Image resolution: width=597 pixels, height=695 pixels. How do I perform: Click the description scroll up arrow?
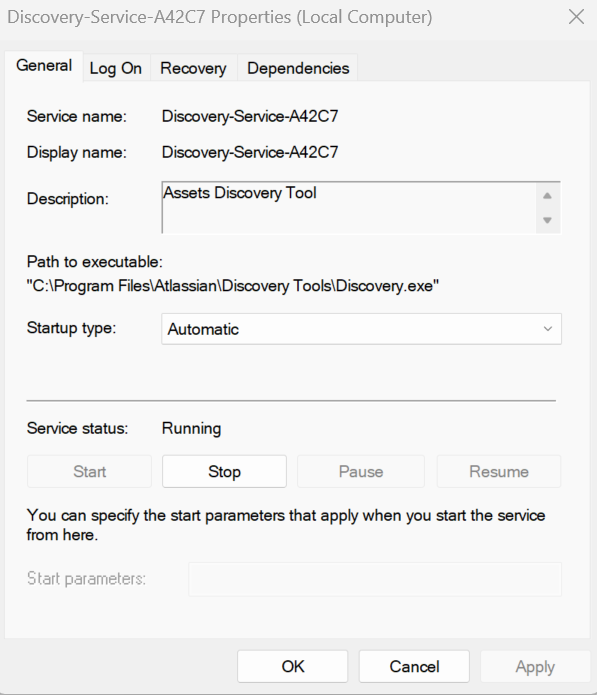(547, 195)
